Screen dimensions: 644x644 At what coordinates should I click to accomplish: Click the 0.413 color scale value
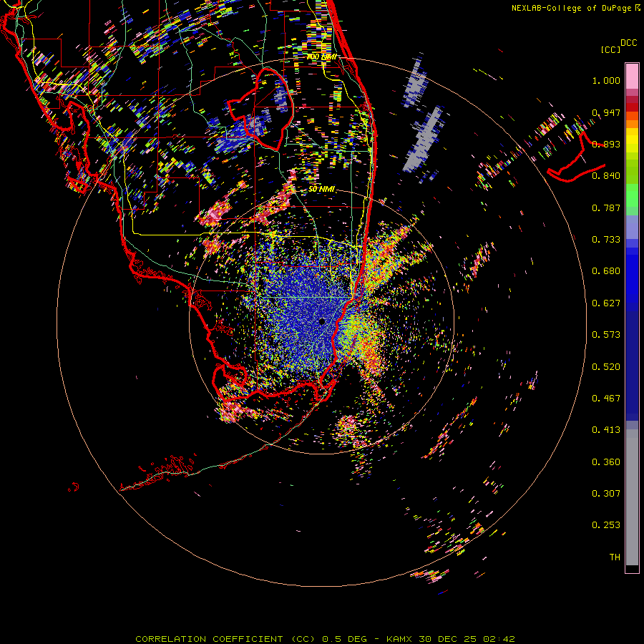tap(606, 430)
